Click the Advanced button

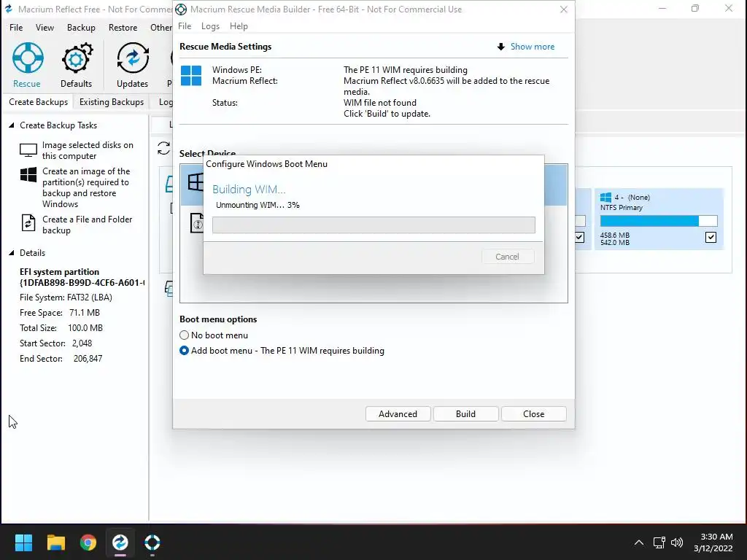click(x=398, y=414)
